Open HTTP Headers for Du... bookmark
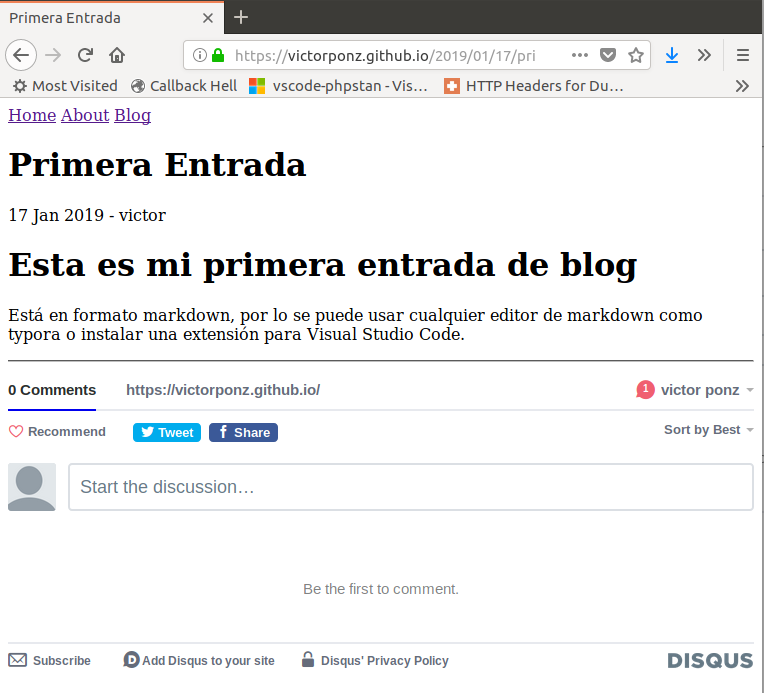Screen dimensions: 764x693 pyautogui.click(x=534, y=86)
